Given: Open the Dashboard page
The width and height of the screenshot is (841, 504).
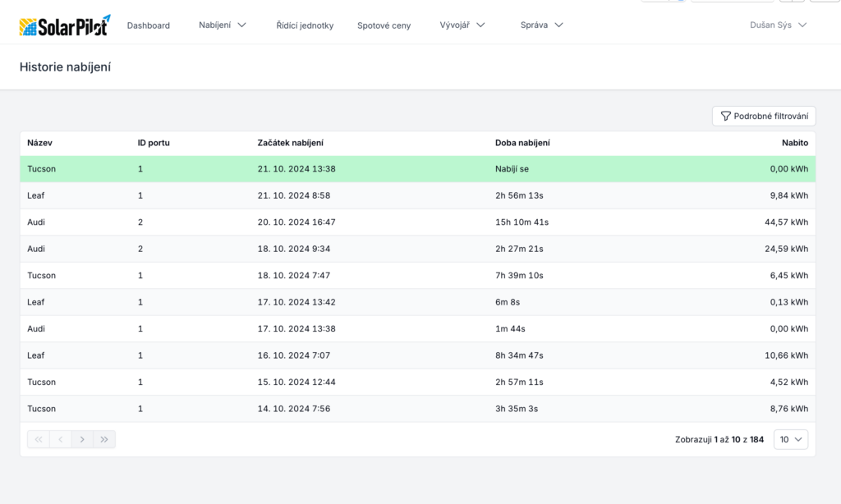Looking at the screenshot, I should pyautogui.click(x=149, y=25).
